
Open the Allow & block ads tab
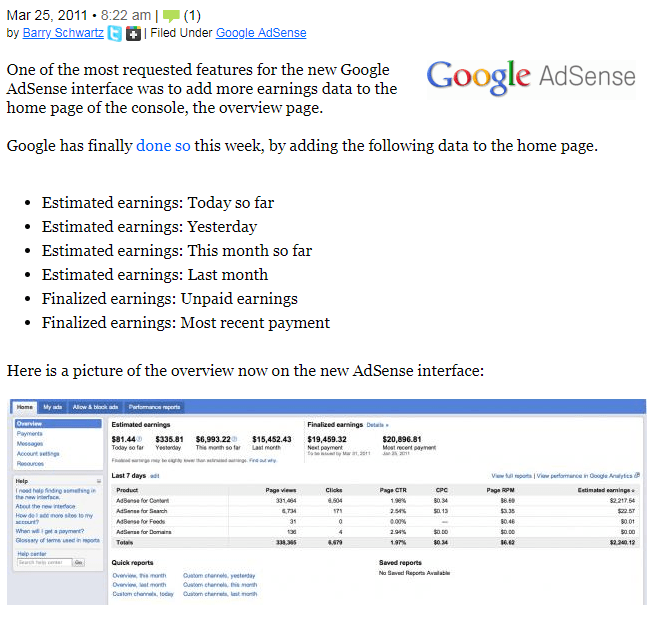pyautogui.click(x=95, y=407)
